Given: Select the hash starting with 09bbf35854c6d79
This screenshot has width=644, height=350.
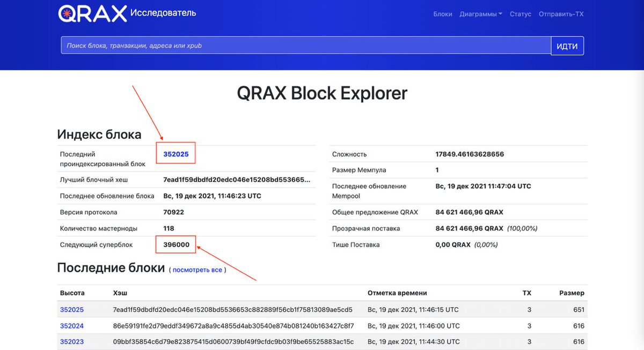Looking at the screenshot, I should tap(233, 342).
